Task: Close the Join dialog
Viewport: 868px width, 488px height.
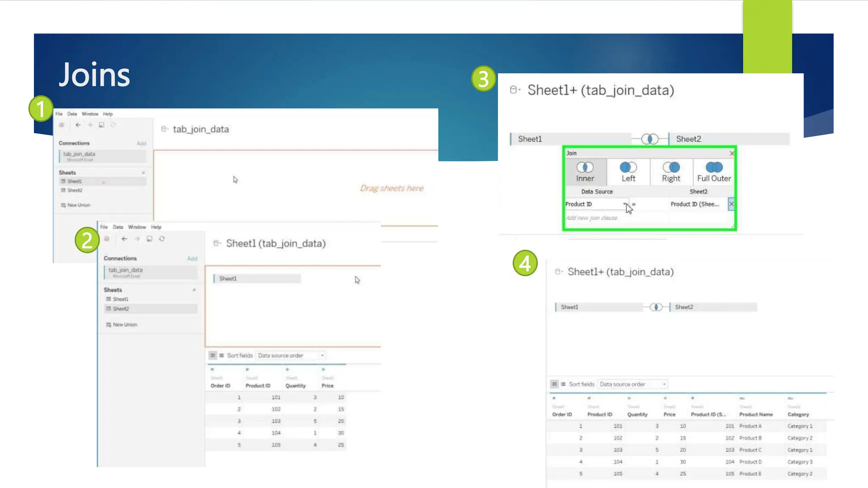Action: (732, 153)
